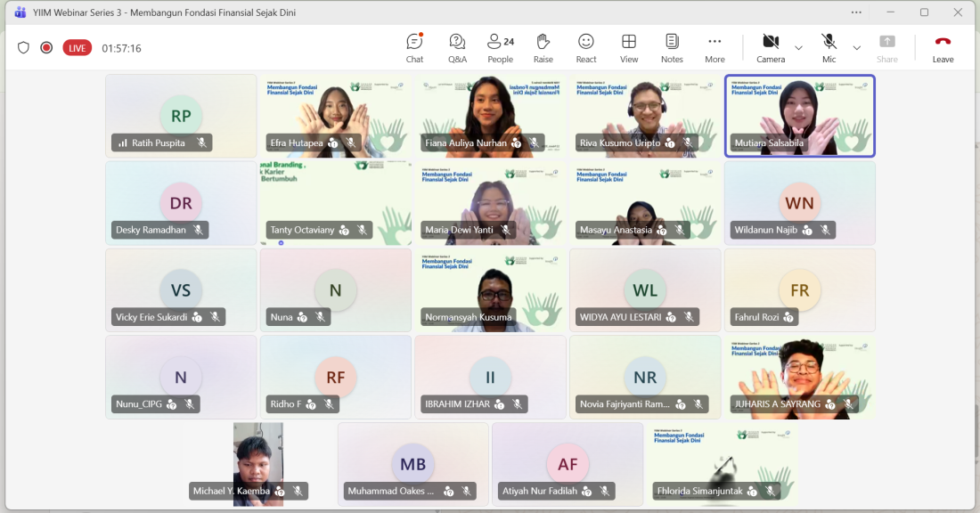Image resolution: width=980 pixels, height=513 pixels.
Task: Expand the Camera options arrow
Action: [798, 48]
